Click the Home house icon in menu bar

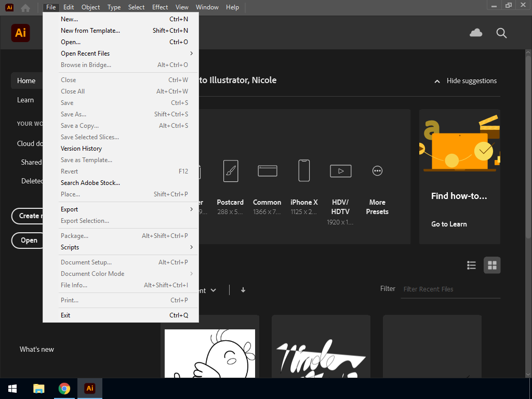pos(25,7)
